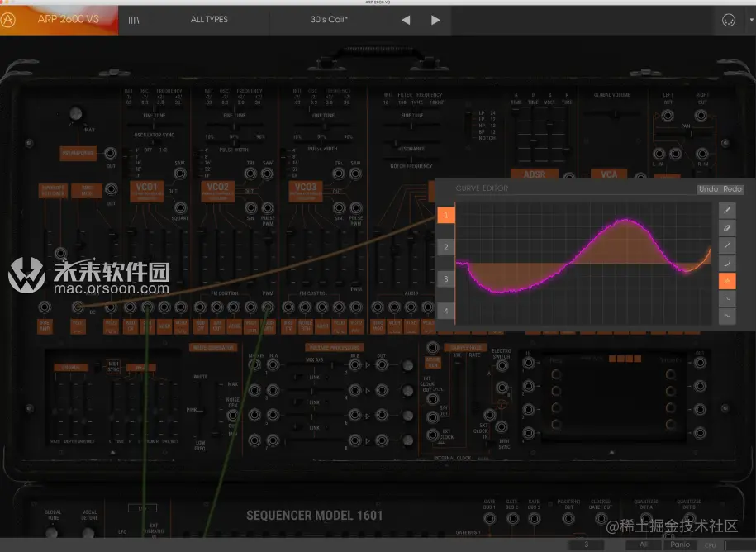Open the Arturia logo menu
The height and width of the screenshot is (552, 756).
tap(8, 20)
